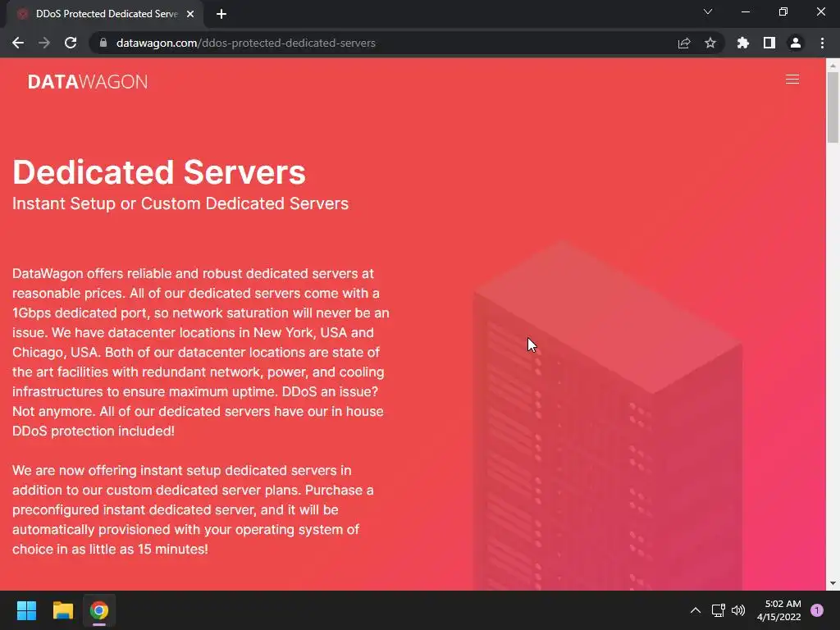Go to DataWagon logo homepage
This screenshot has width=840, height=630.
point(88,81)
